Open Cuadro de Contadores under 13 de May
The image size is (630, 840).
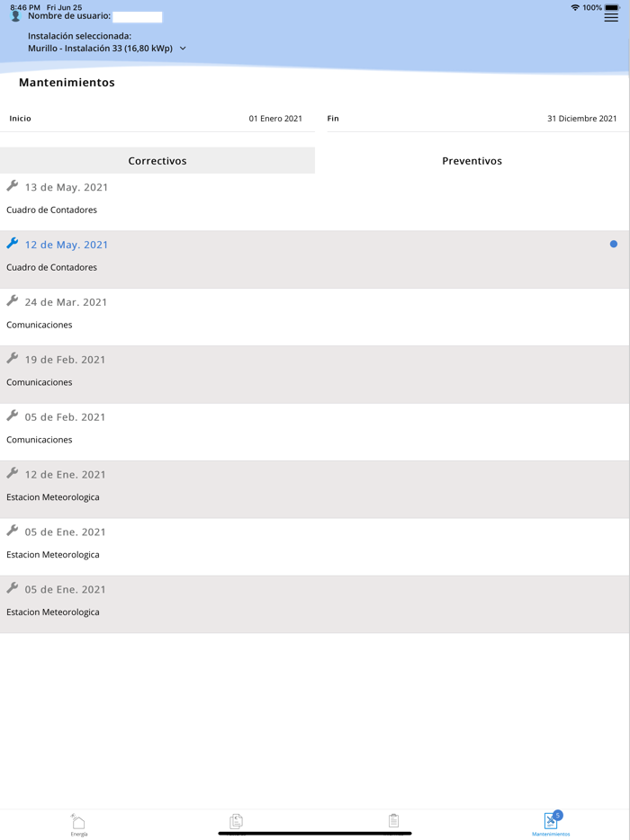click(51, 210)
